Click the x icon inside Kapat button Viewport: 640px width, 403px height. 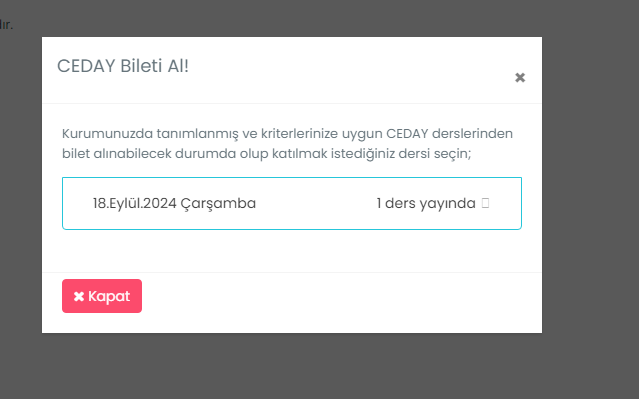(79, 297)
